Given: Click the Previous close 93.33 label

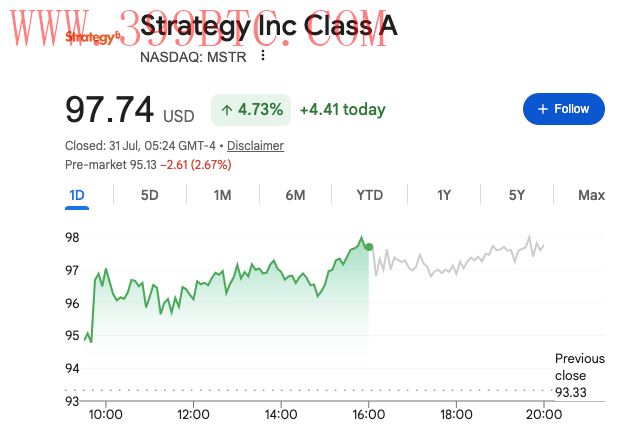Looking at the screenshot, I should click(580, 375).
